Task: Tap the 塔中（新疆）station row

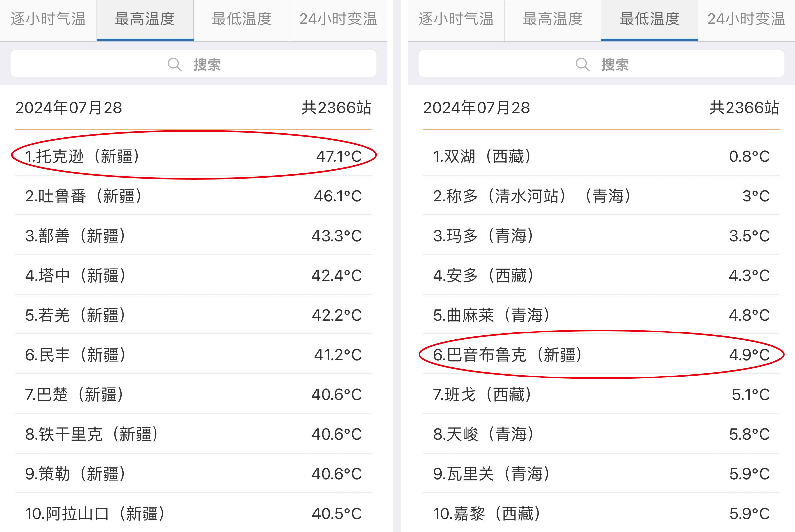Action: (194, 276)
